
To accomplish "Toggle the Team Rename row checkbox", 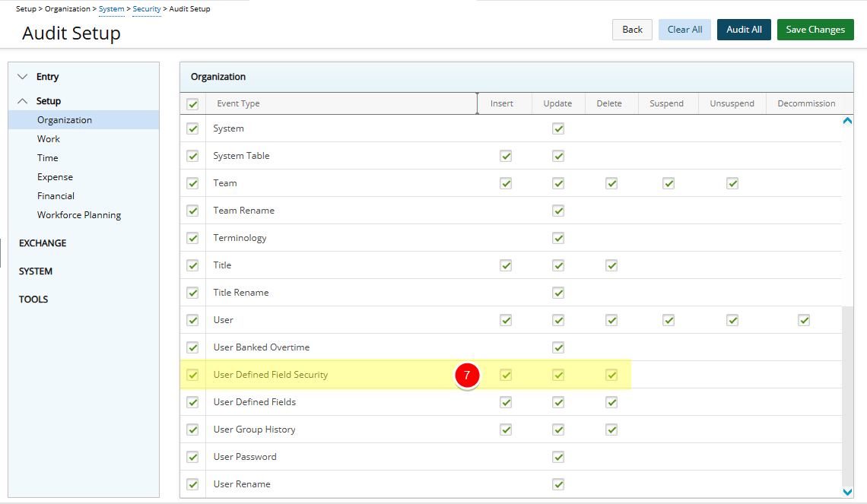I will 192,211.
